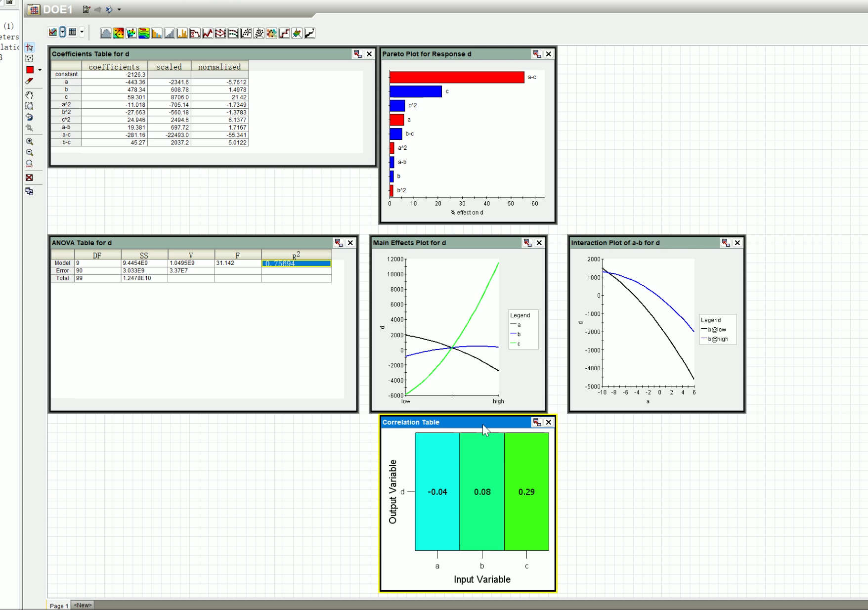This screenshot has height=610, width=868.
Task: Select the eraser tool
Action: 30,81
